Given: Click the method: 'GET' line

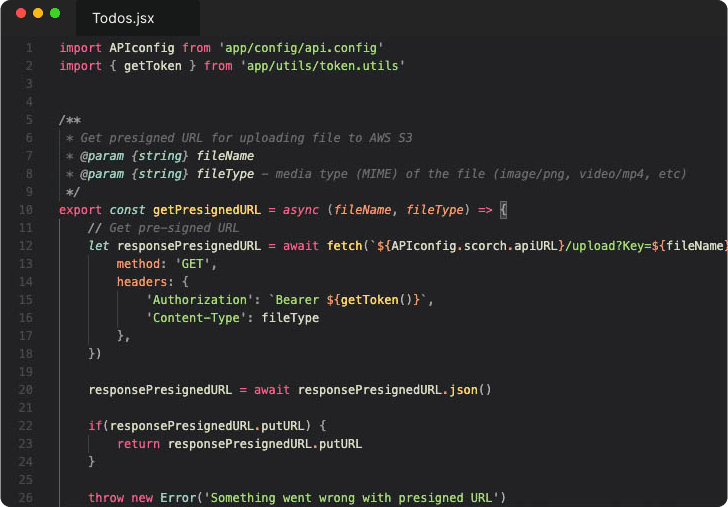Looking at the screenshot, I should click(167, 264).
